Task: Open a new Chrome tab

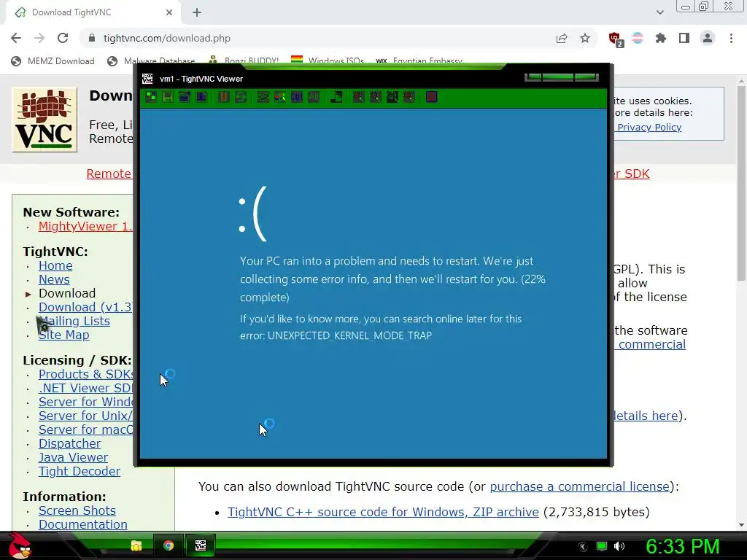Action: (197, 12)
